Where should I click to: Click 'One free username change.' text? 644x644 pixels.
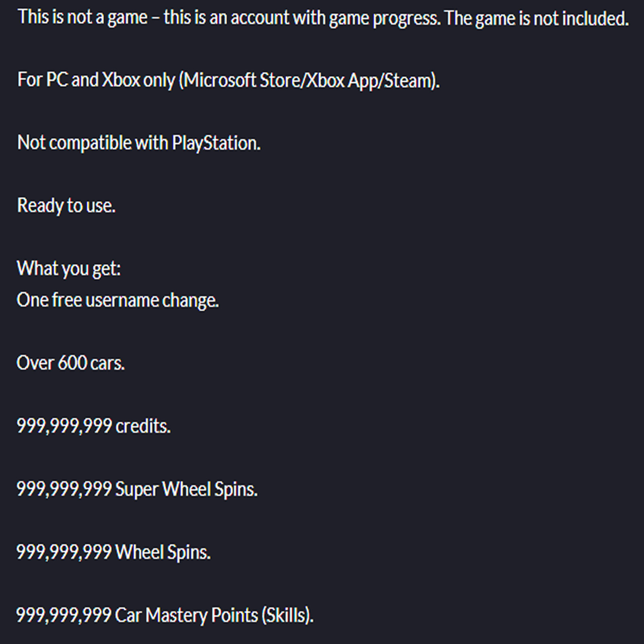[x=118, y=300]
